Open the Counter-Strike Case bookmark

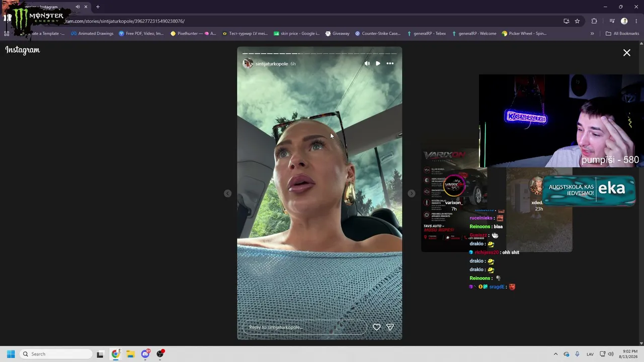pyautogui.click(x=378, y=34)
